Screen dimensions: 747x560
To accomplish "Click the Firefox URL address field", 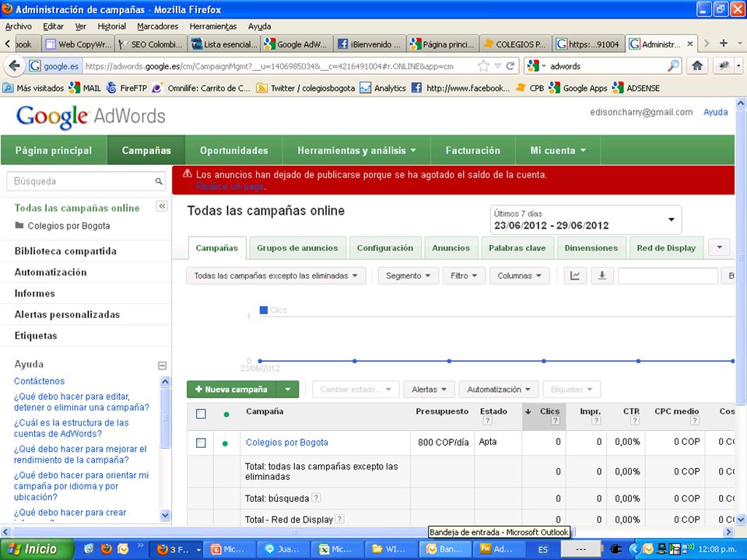I will click(279, 66).
